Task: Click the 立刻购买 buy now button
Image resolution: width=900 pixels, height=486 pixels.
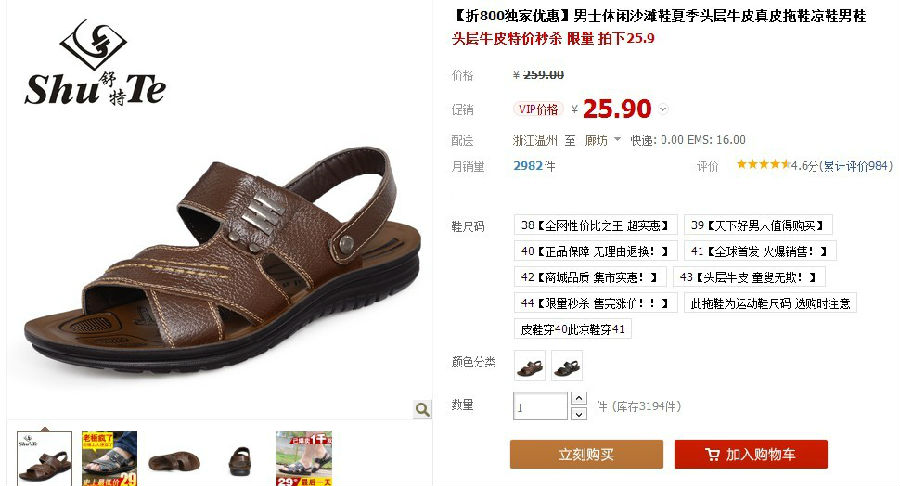Action: (586, 454)
